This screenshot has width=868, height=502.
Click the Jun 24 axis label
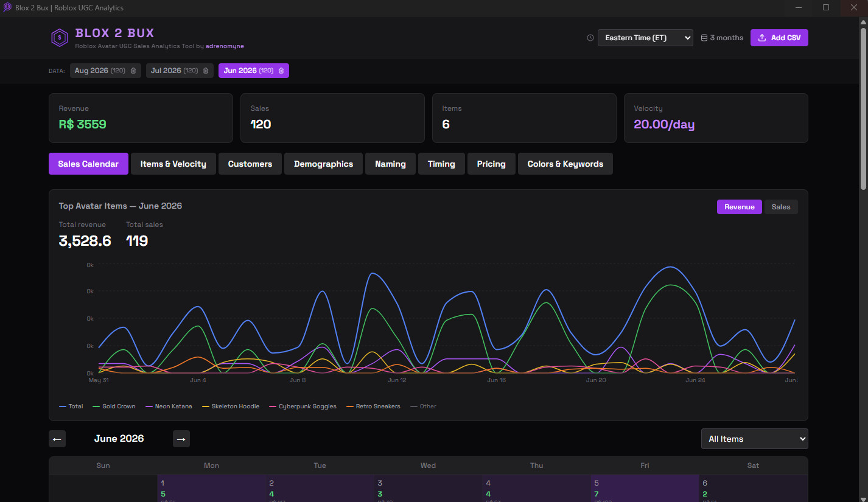tap(695, 380)
